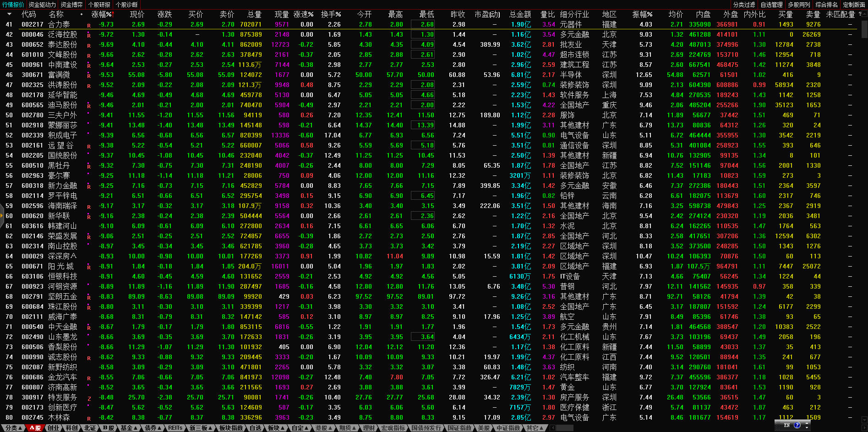Viewport: 868px width, 432px height.
Task: Switch to the 资金驱动力 tab
Action: click(x=42, y=5)
